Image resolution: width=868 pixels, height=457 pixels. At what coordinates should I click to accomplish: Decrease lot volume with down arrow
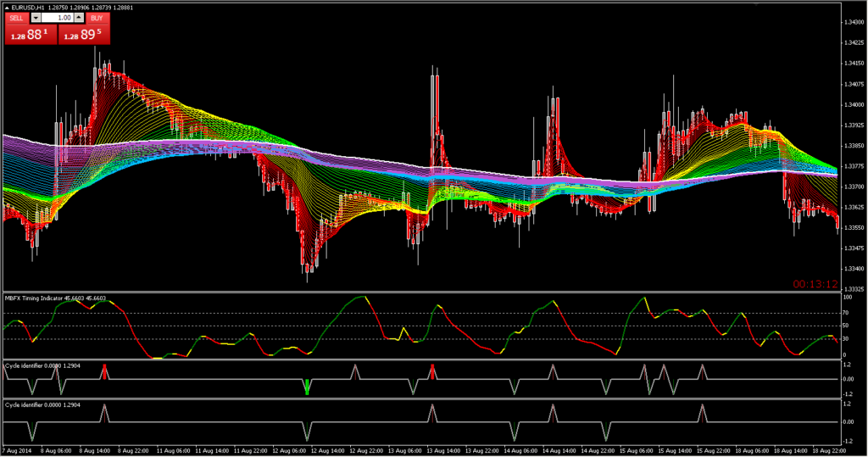[x=35, y=17]
